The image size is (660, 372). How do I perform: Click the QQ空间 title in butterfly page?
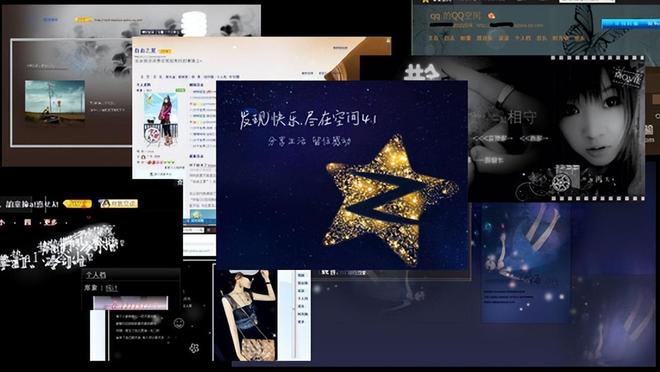coord(455,16)
